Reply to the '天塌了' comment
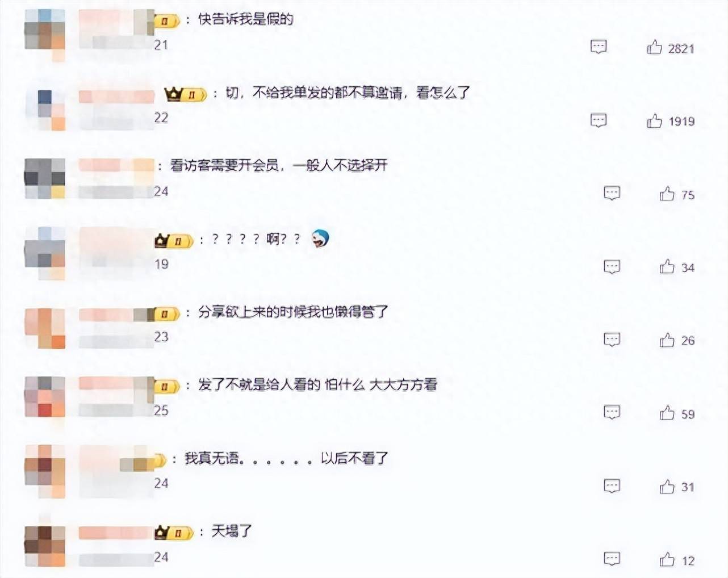 [612, 559]
